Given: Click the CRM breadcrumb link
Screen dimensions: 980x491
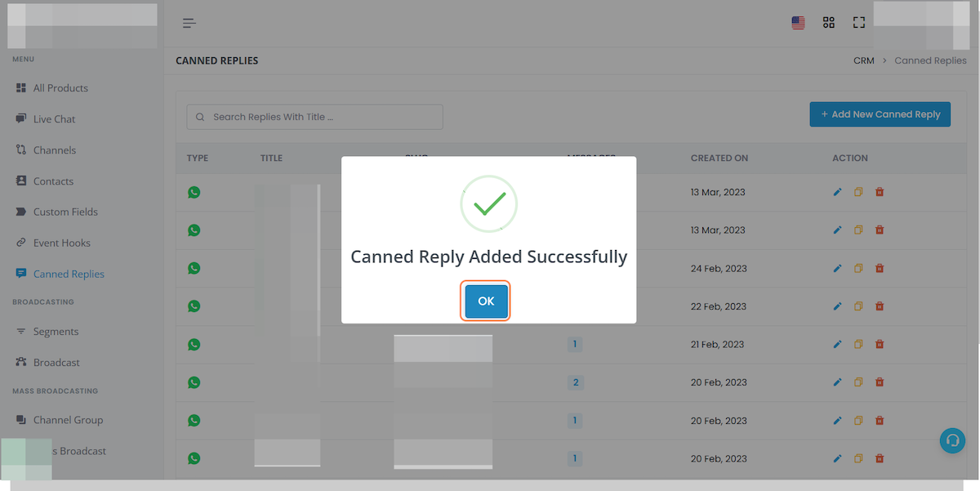Looking at the screenshot, I should [864, 60].
